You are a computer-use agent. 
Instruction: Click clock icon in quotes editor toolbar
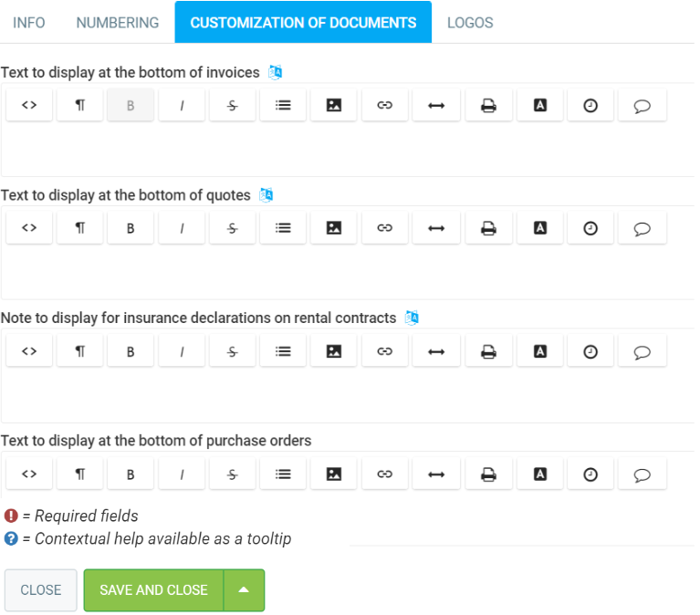click(x=590, y=229)
